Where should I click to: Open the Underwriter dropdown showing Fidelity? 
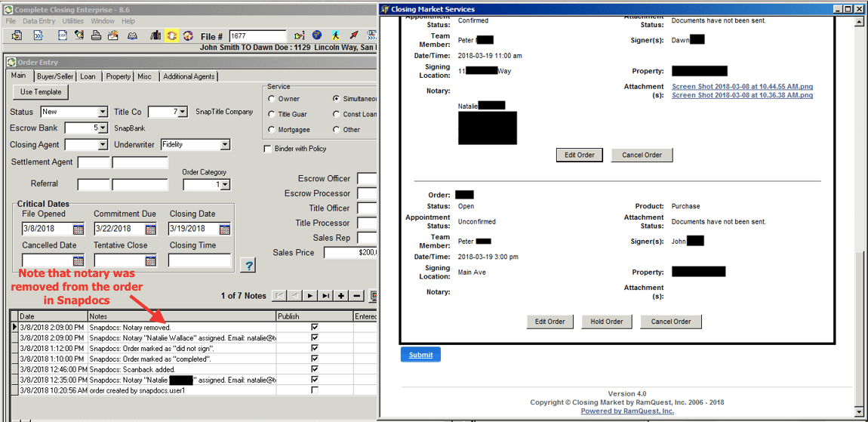(224, 144)
